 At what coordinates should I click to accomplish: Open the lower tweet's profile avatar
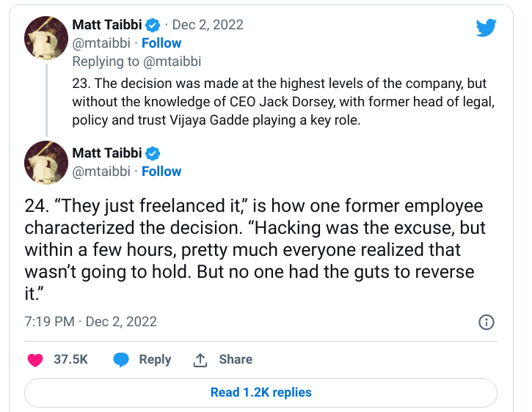46,163
